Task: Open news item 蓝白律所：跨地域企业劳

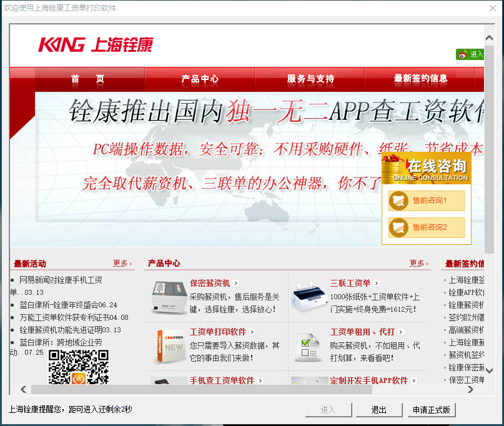Action: (x=61, y=342)
